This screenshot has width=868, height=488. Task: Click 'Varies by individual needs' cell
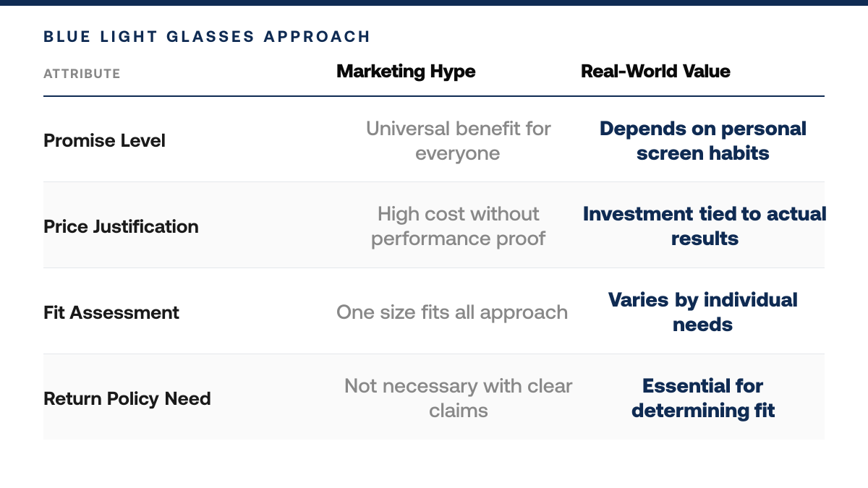click(x=703, y=312)
